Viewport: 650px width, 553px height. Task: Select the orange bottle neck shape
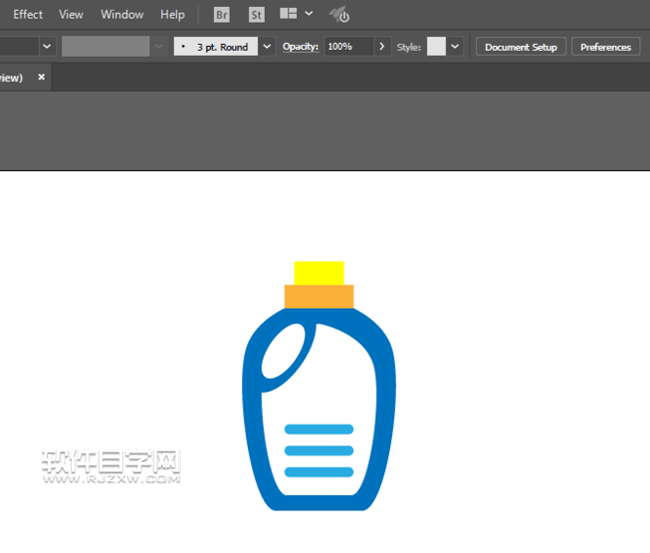pos(319,296)
